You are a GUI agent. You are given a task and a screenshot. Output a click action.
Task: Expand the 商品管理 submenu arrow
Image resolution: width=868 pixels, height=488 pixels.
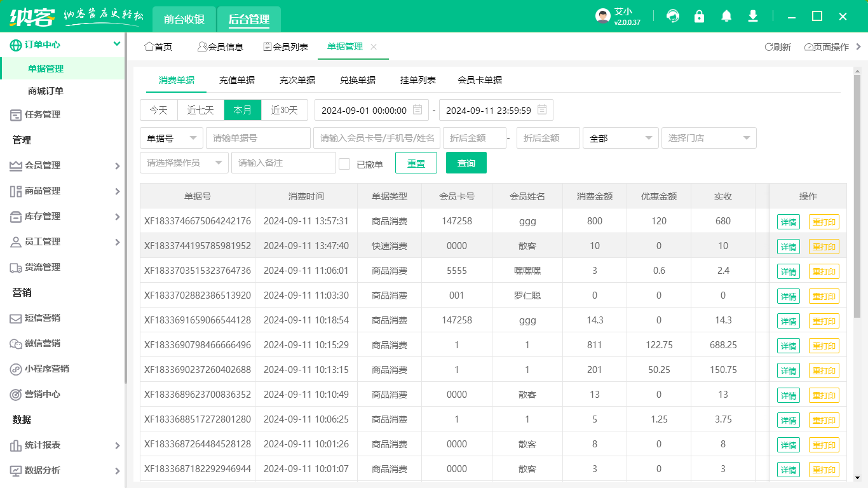(x=118, y=191)
